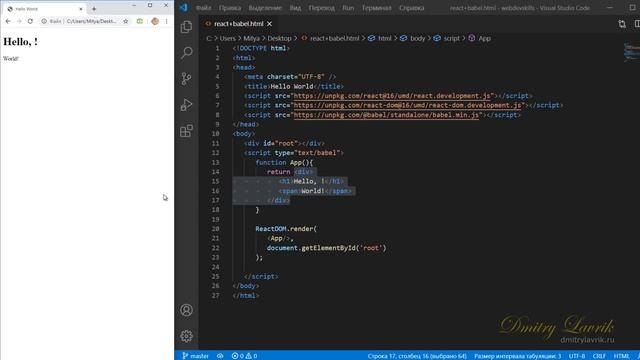The width and height of the screenshot is (640, 360).
Task: Open the Explorer view in VS Code
Action: coord(187,27)
